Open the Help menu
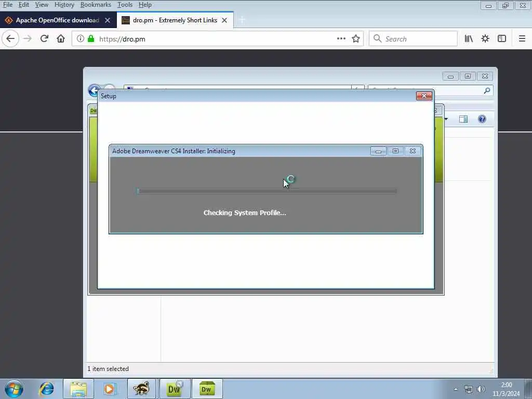Screen dimensions: 532x399 click(x=145, y=5)
